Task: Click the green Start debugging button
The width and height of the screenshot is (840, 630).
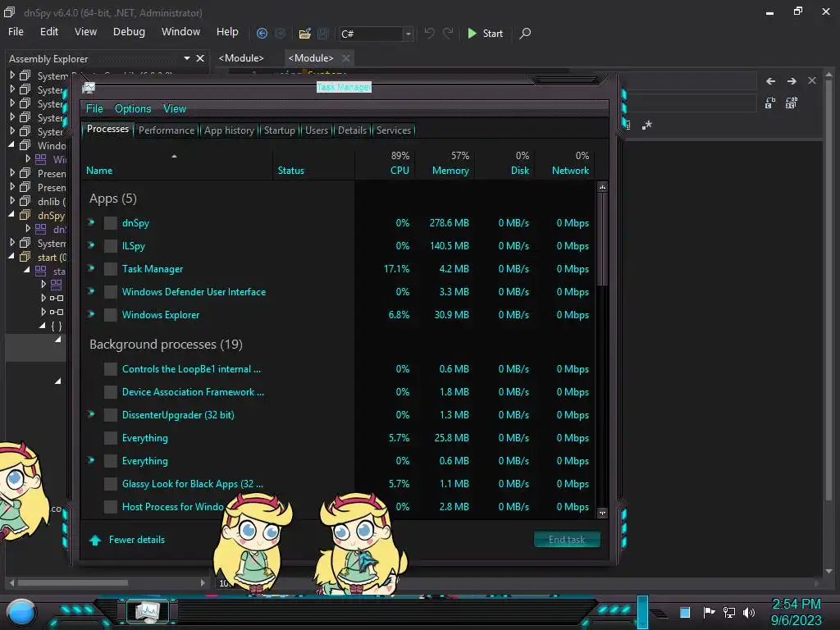Action: pyautogui.click(x=486, y=33)
